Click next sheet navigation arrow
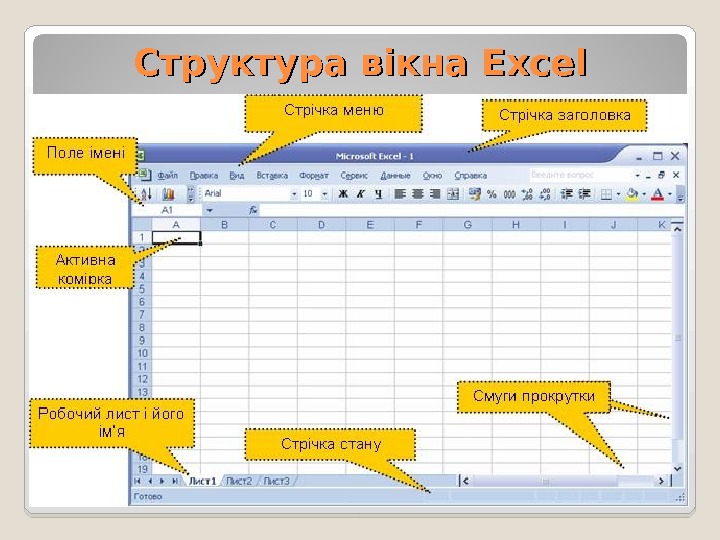This screenshot has height=540, width=720. (162, 481)
